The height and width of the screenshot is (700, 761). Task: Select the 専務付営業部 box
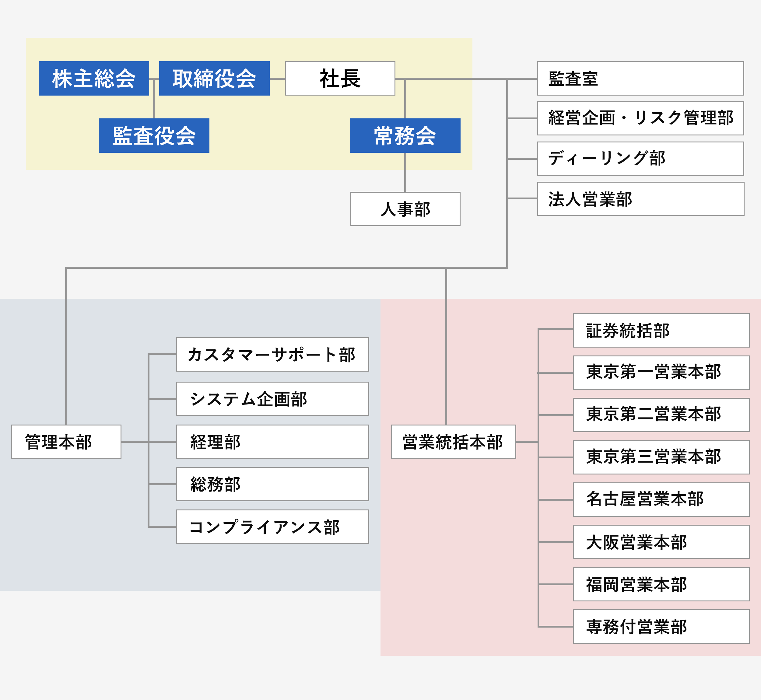pos(661,627)
